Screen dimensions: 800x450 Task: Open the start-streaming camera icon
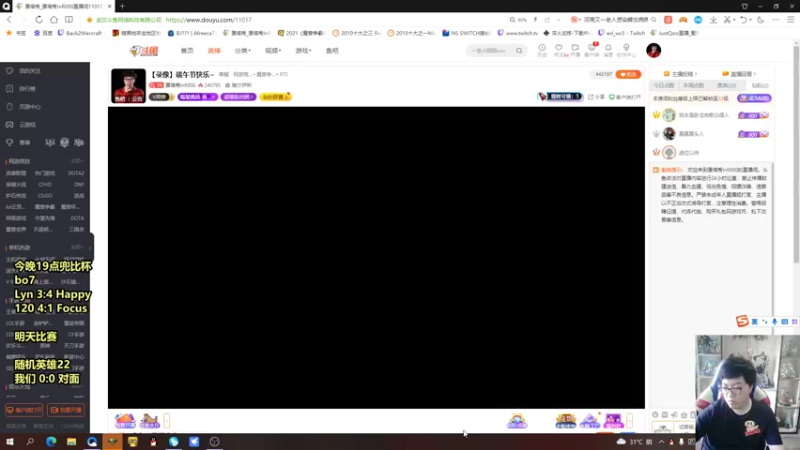pos(576,49)
